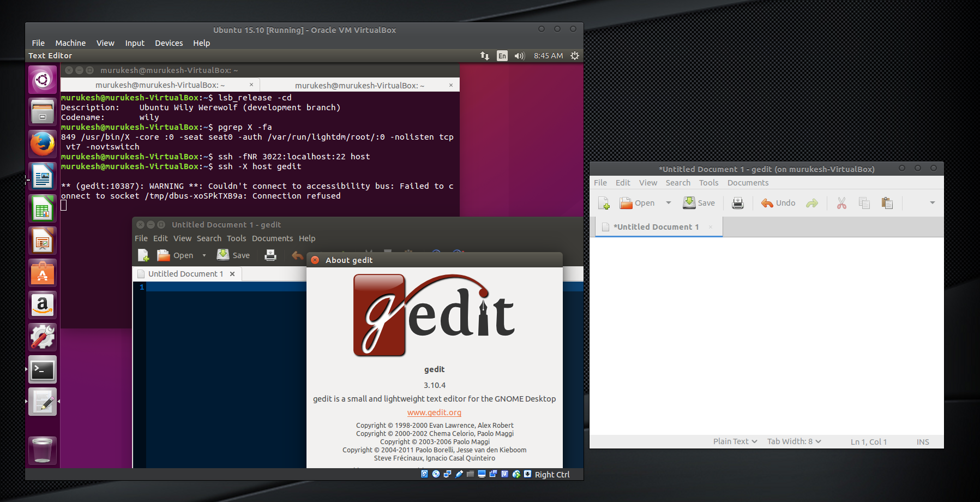This screenshot has height=502, width=980.
Task: Expand Open dropdown arrow in VM gedit
Action: pyautogui.click(x=205, y=255)
